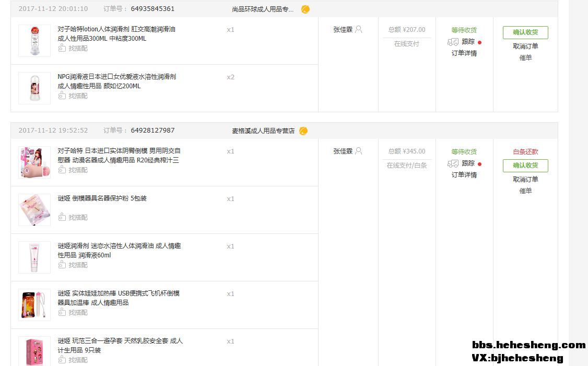Confirm receipt for order 64928127987
This screenshot has height=366, width=588.
pos(525,166)
